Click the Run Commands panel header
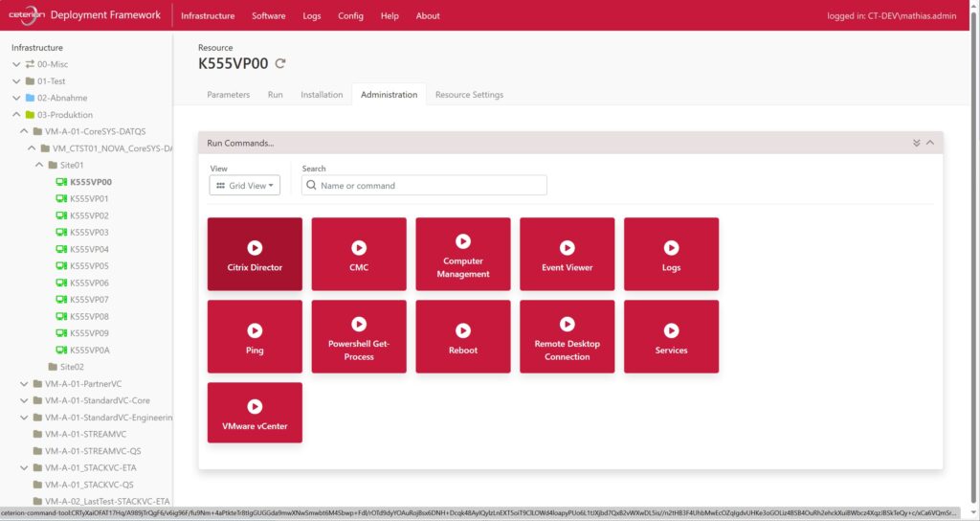Screen dimensions: 980x521 tap(570, 143)
